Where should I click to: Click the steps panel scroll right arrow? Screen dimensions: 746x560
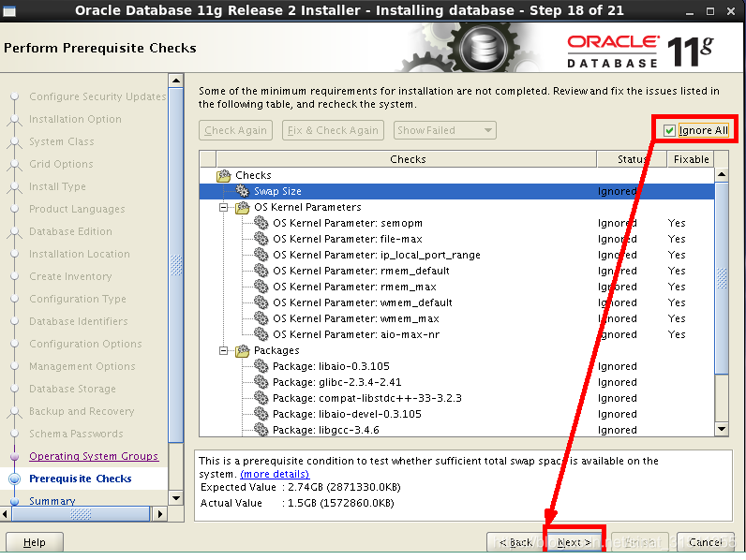(160, 514)
